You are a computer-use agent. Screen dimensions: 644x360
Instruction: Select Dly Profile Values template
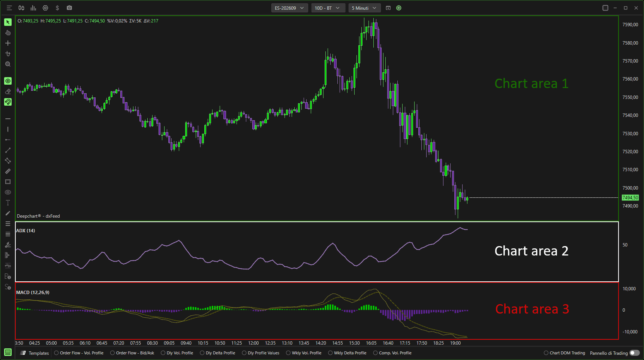coord(261,353)
